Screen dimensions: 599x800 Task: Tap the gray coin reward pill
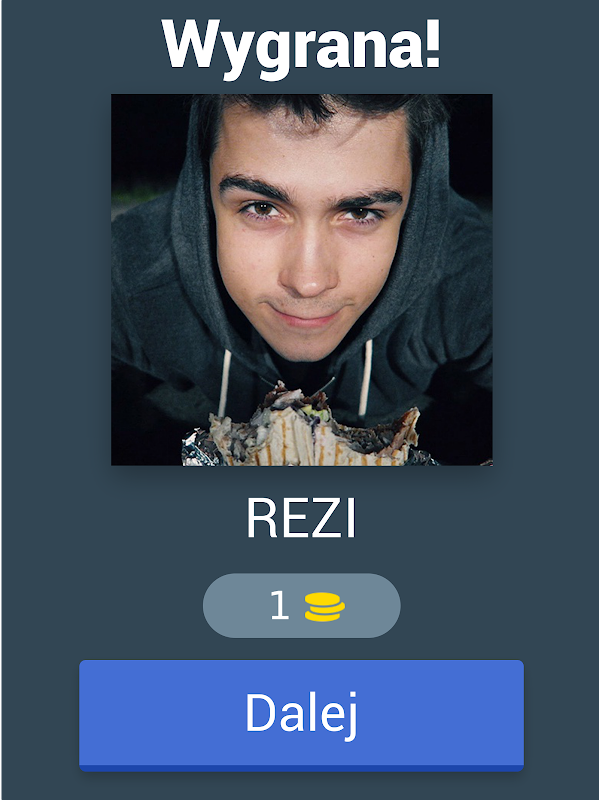(x=302, y=606)
